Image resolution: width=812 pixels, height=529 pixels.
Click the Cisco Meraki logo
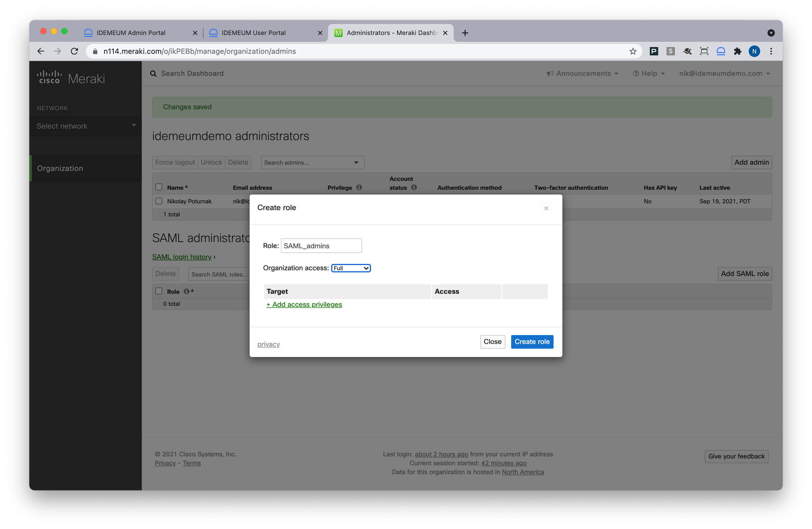(x=71, y=78)
